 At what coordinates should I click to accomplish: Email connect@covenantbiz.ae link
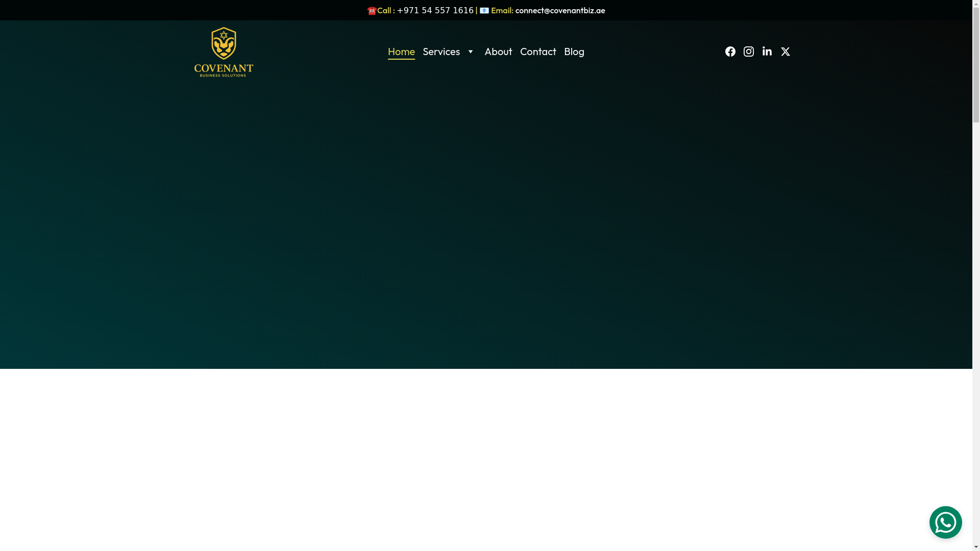(x=560, y=10)
